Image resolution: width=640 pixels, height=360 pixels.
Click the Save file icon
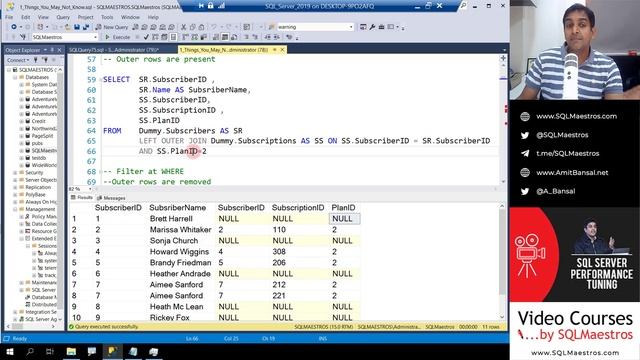click(x=77, y=27)
